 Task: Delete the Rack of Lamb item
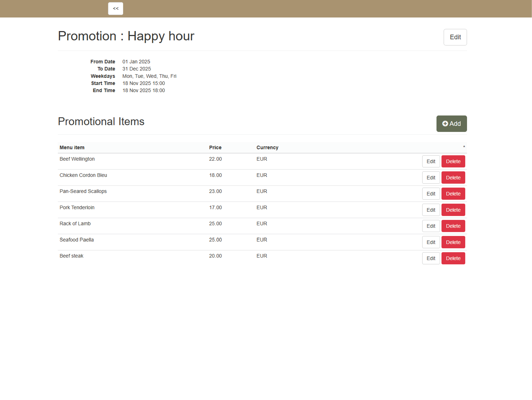tap(453, 226)
